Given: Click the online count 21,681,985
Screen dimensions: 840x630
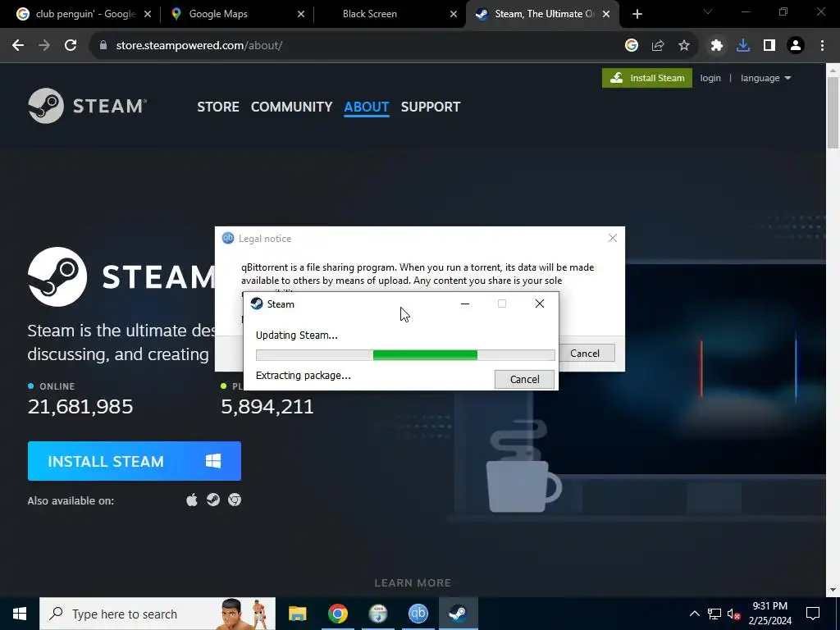Looking at the screenshot, I should pyautogui.click(x=80, y=407).
